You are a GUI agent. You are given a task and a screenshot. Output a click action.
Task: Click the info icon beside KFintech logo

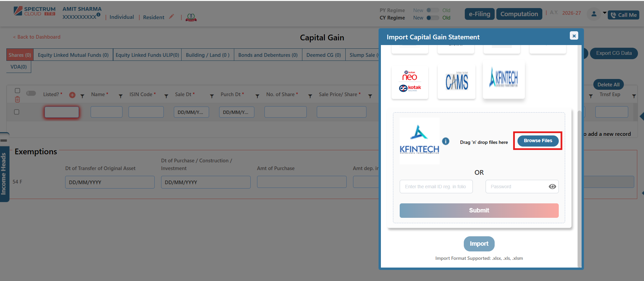[445, 141]
